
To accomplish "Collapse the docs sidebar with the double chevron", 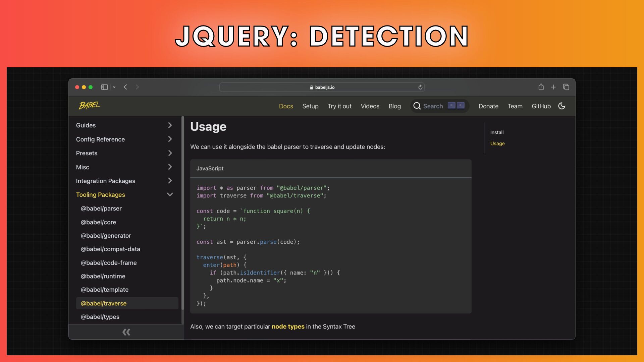I will tap(126, 332).
